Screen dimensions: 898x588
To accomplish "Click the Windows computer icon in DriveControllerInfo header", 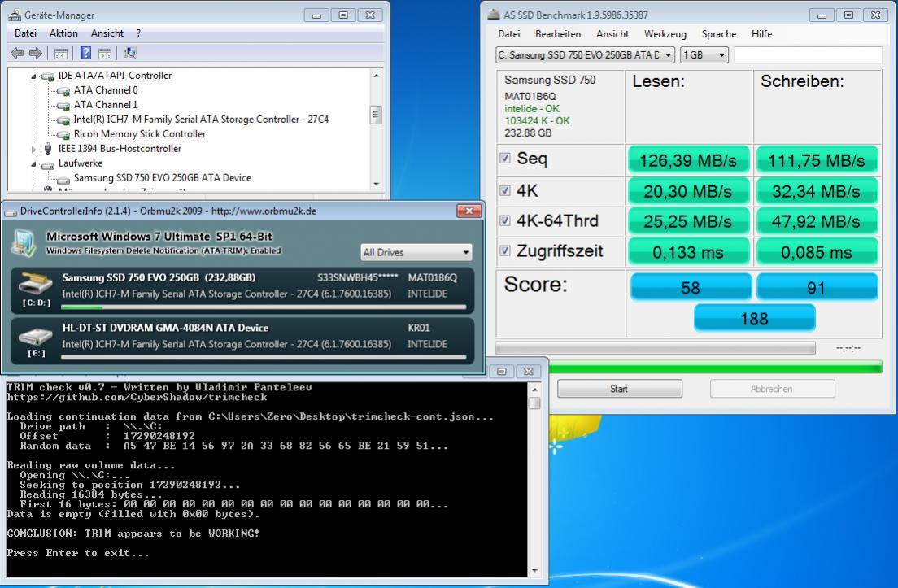I will click(24, 242).
